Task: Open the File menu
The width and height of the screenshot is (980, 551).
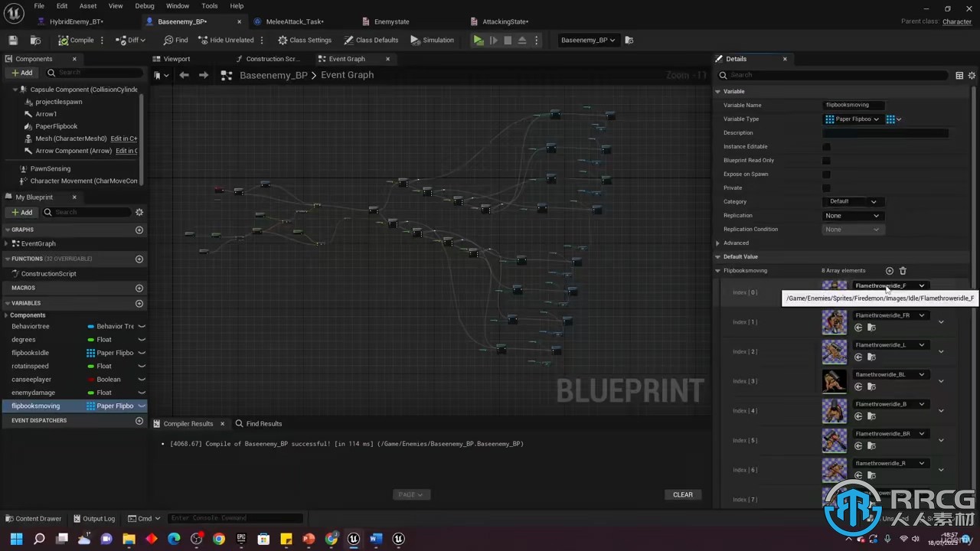Action: [x=39, y=5]
